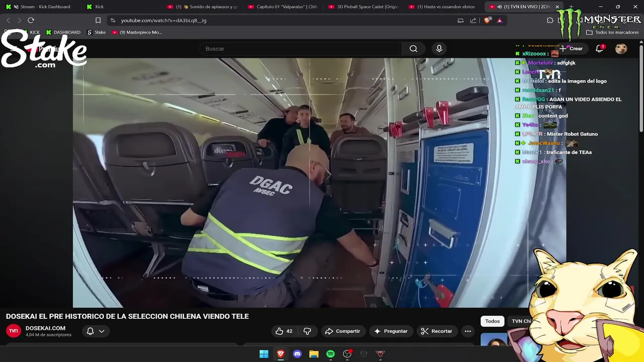Open the unknown dark taskbar app icon

pyautogui.click(x=364, y=354)
